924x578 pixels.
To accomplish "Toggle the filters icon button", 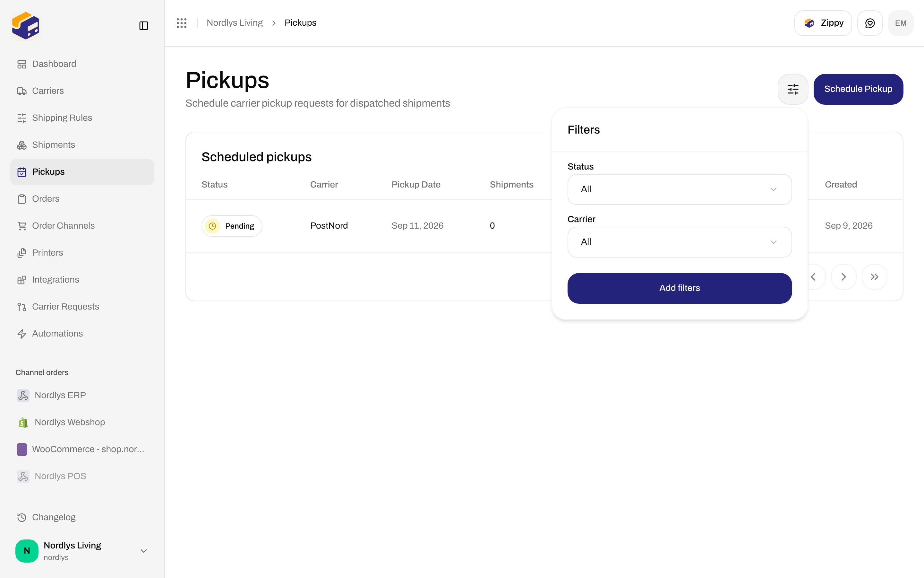I will 793,89.
